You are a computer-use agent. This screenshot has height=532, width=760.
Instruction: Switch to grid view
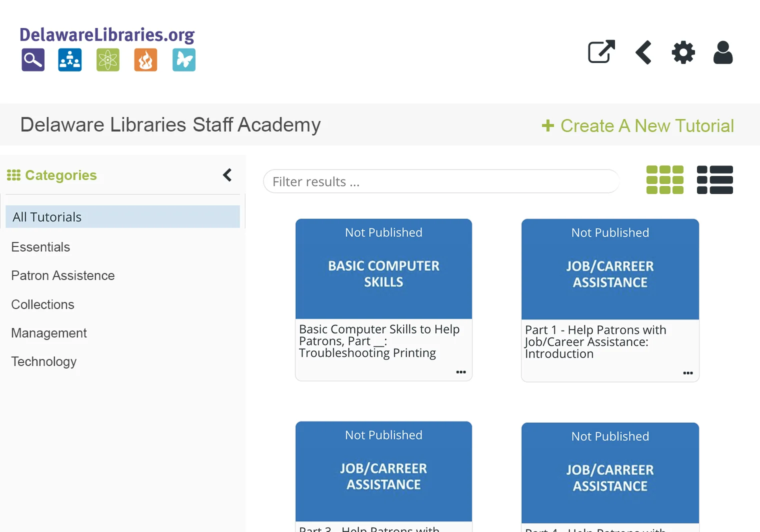click(x=665, y=179)
